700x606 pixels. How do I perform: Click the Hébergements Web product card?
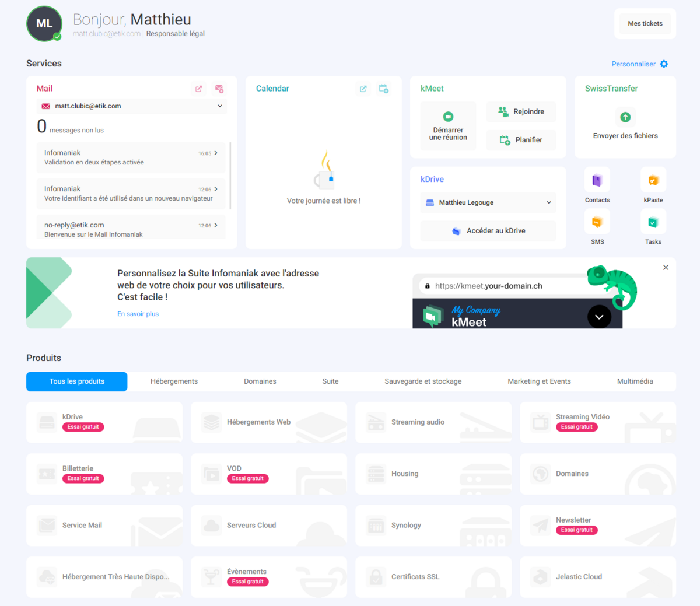click(269, 422)
